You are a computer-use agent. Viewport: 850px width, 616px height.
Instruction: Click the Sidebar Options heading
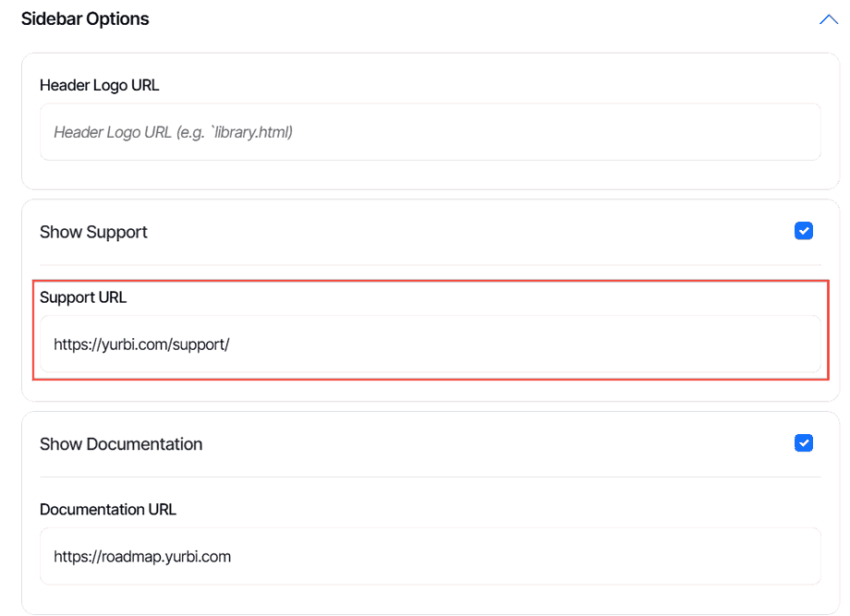click(x=85, y=18)
